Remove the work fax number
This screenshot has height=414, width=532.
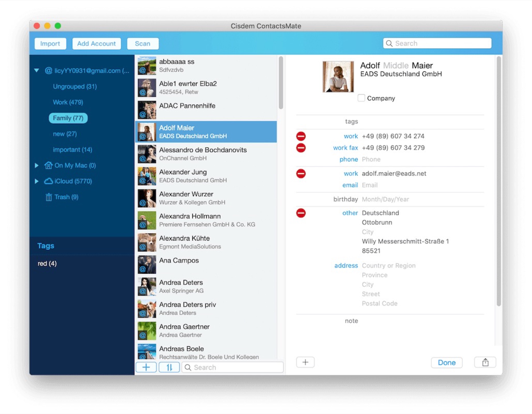click(x=301, y=148)
